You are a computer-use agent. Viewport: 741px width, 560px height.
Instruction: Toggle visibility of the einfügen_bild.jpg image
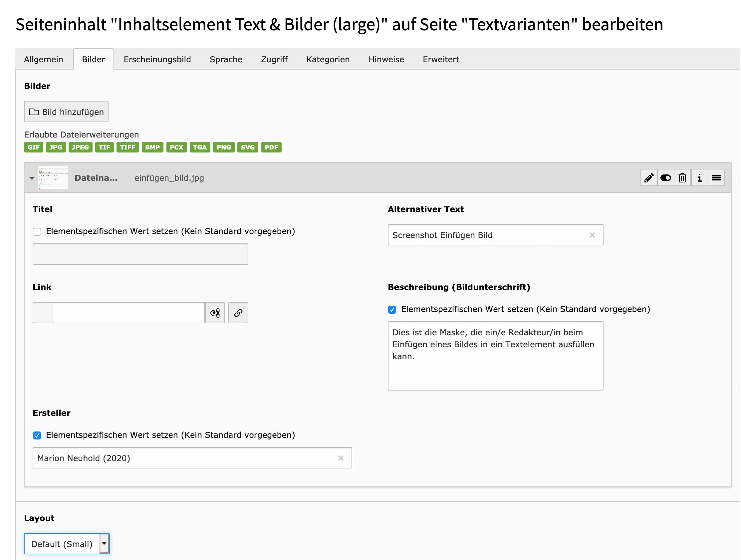(x=666, y=177)
